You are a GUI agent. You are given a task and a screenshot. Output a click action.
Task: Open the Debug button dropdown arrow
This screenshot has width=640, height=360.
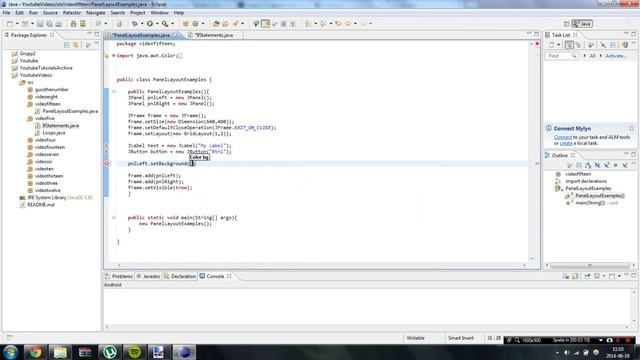click(x=142, y=24)
